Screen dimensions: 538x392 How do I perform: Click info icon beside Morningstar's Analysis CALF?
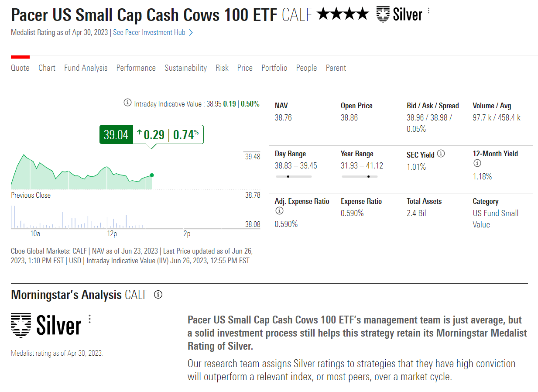coord(158,295)
